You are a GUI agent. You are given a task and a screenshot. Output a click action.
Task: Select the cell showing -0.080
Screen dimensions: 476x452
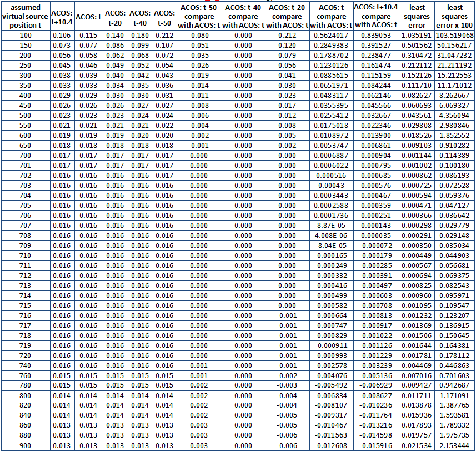pos(199,35)
